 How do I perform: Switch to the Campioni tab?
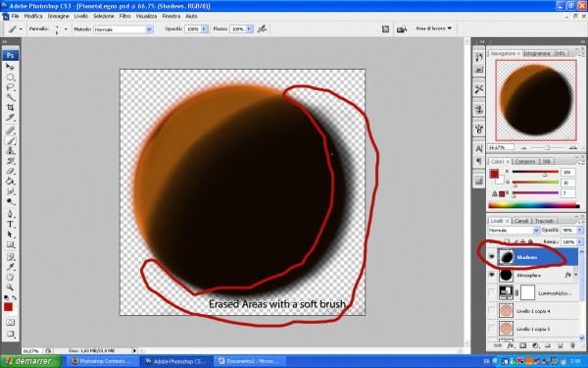click(x=525, y=161)
